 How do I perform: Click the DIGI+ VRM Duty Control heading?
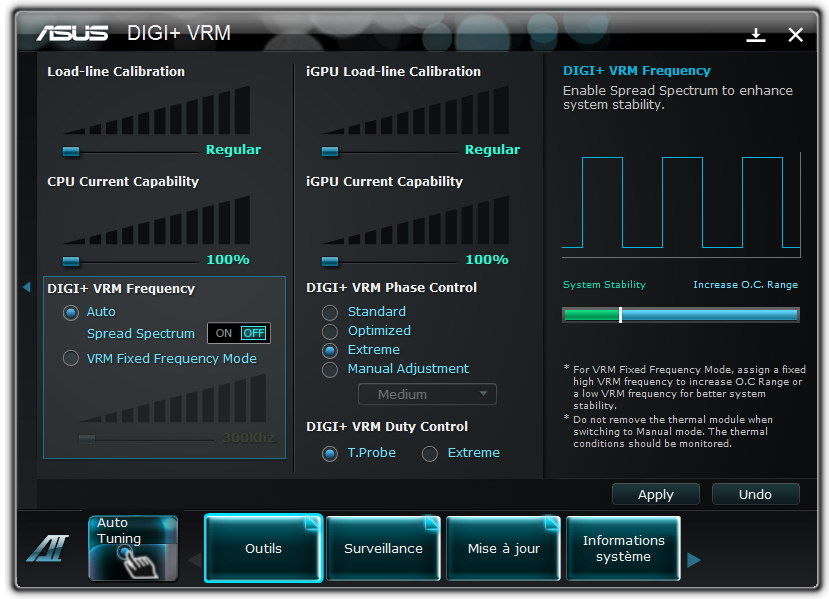pos(387,426)
